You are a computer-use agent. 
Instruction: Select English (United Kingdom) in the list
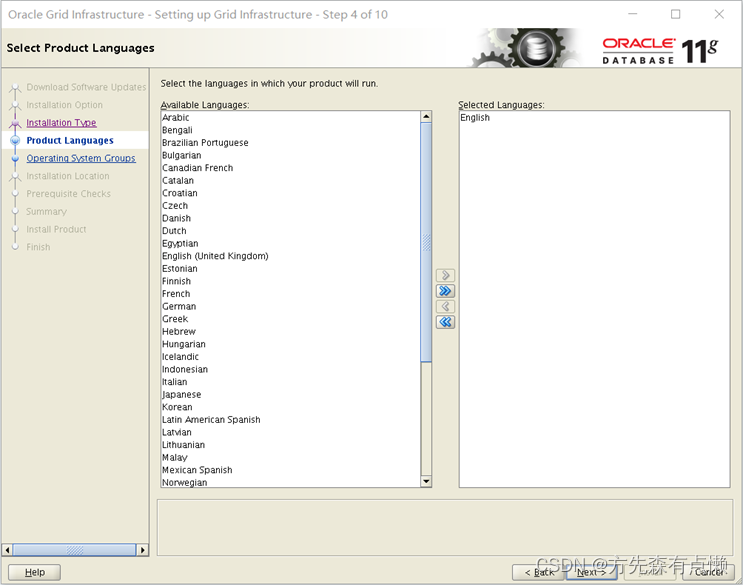[x=290, y=256]
